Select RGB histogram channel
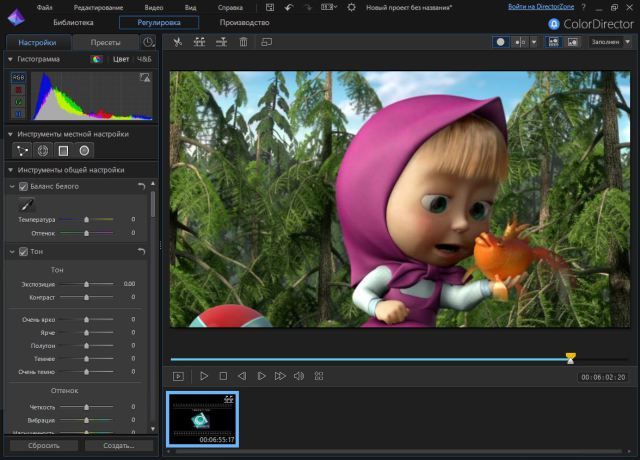Viewport: 640px width, 460px height. [18, 77]
